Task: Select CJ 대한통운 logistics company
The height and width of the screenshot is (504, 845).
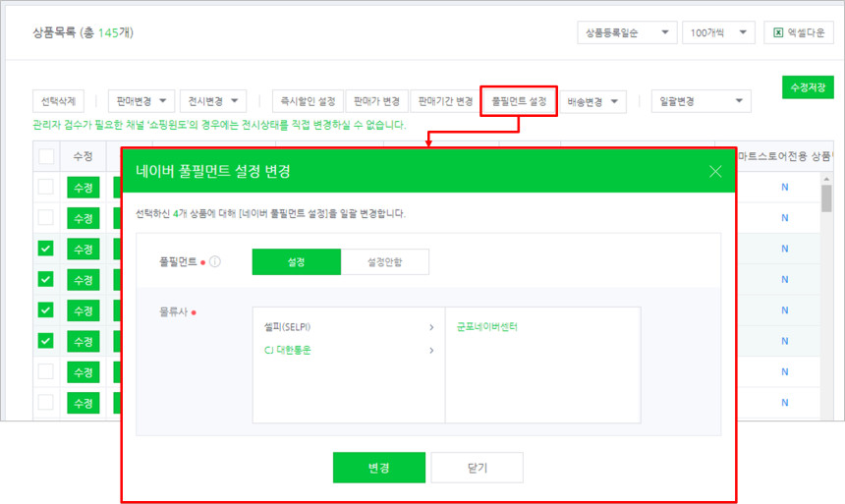Action: [287, 351]
